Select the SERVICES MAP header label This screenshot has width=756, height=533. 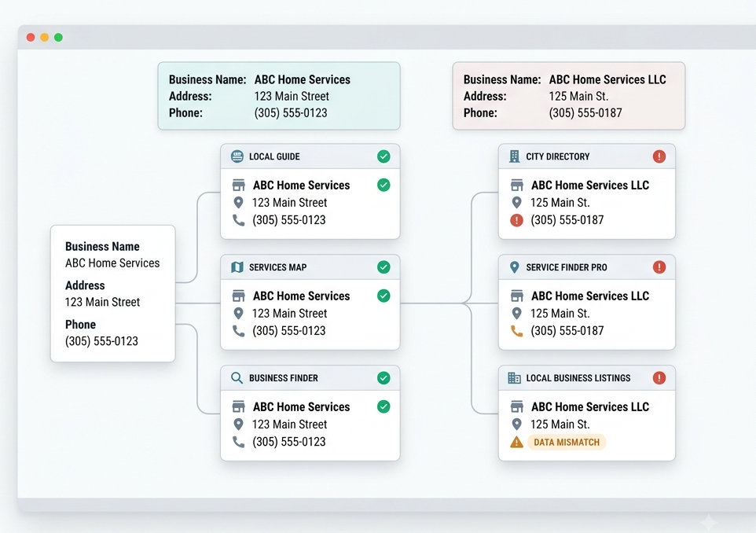[277, 267]
